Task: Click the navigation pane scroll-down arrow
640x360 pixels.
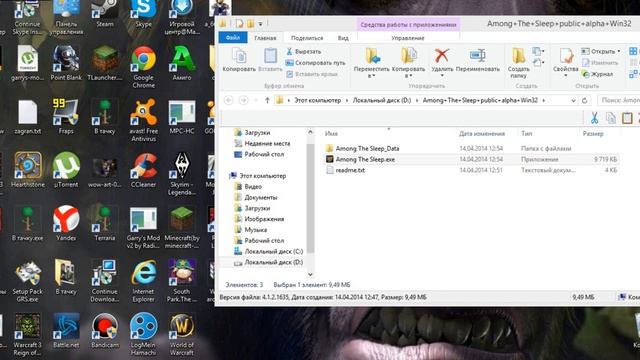Action: [310, 274]
